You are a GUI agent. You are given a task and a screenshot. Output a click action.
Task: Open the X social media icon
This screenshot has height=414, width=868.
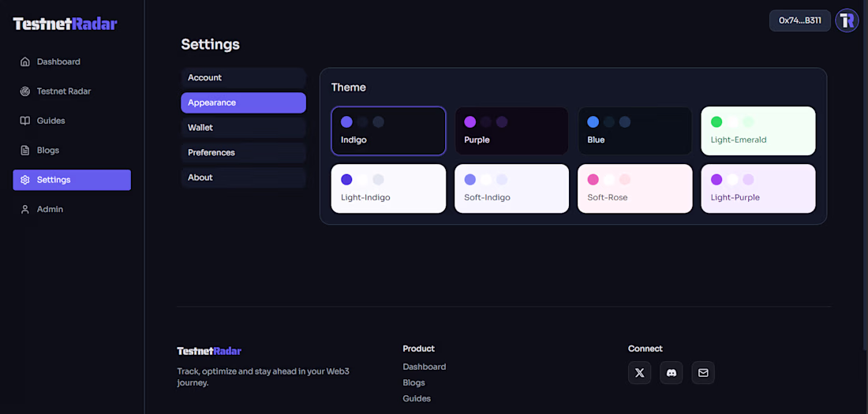pyautogui.click(x=639, y=372)
